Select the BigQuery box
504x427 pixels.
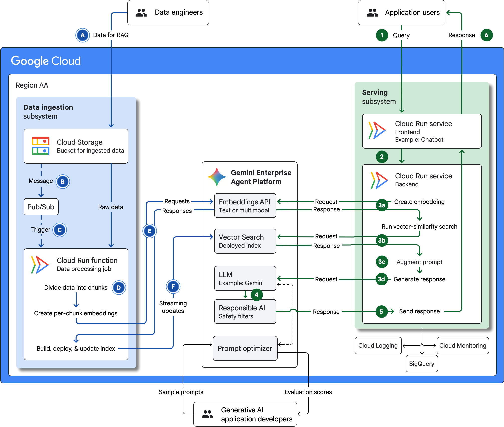(x=422, y=364)
